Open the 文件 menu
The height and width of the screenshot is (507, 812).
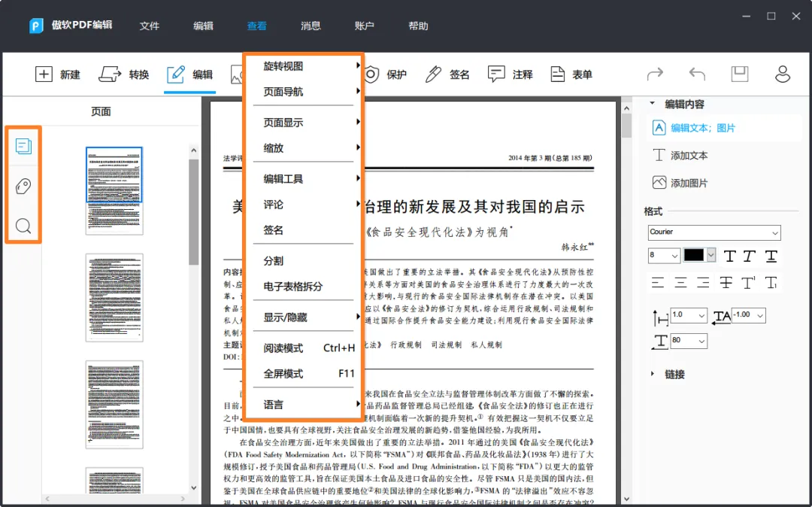(149, 26)
